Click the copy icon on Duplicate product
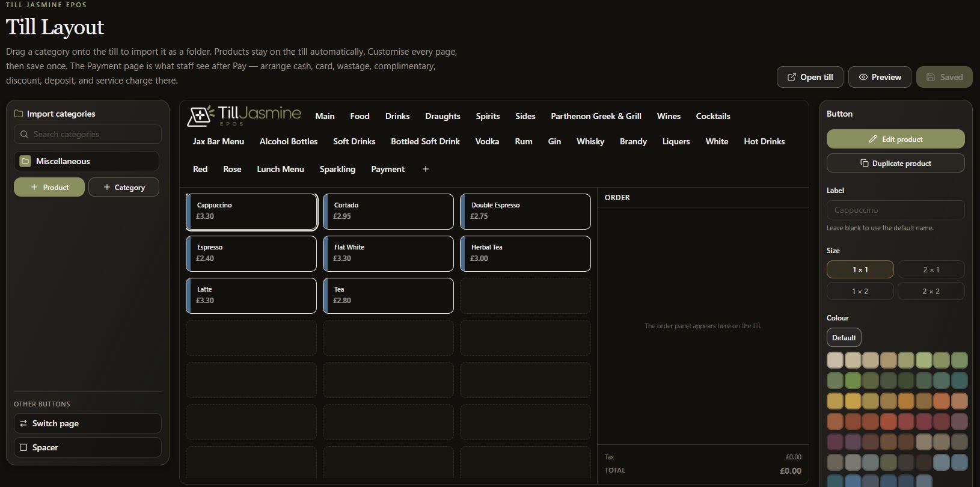Viewport: 980px width, 487px height. [865, 163]
